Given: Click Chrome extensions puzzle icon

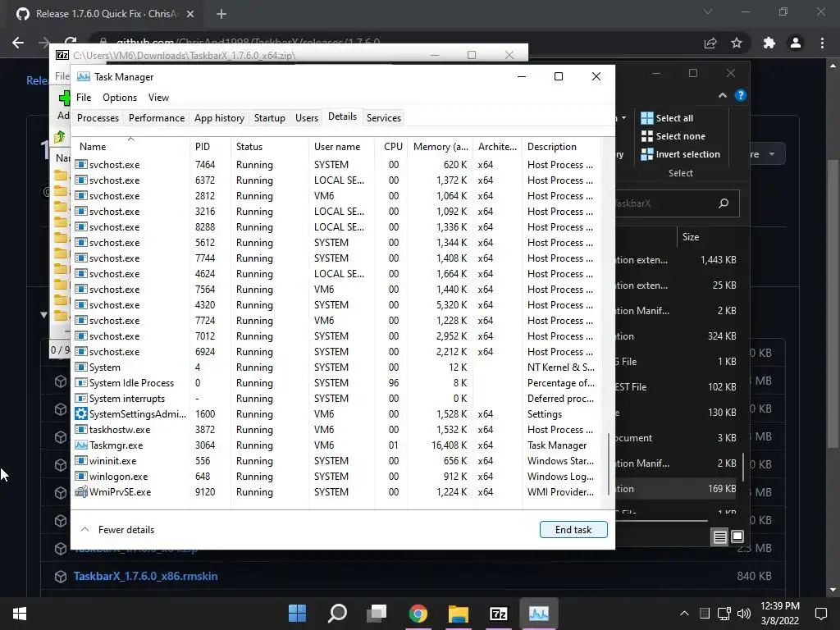Looking at the screenshot, I should point(769,43).
